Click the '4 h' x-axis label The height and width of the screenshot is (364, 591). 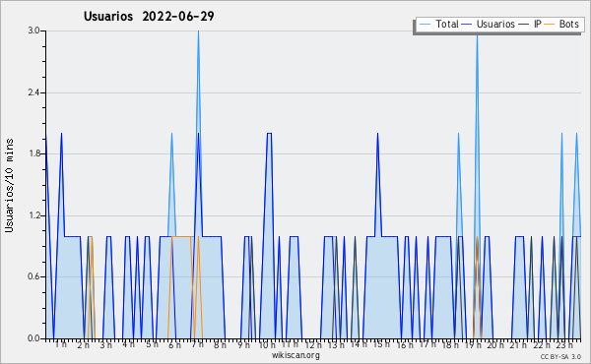[128, 344]
